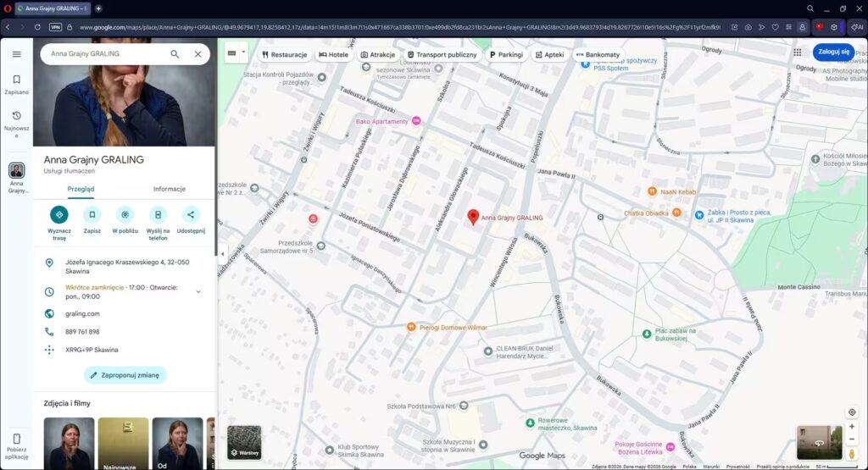This screenshot has width=868, height=470.
Task: Collapse the side panel arrow
Action: pos(222,254)
